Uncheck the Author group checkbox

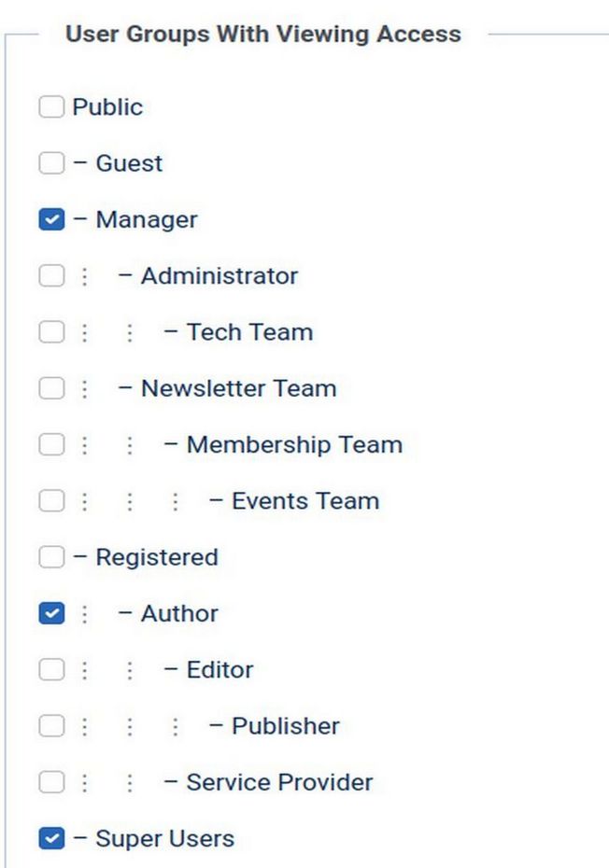pos(51,614)
